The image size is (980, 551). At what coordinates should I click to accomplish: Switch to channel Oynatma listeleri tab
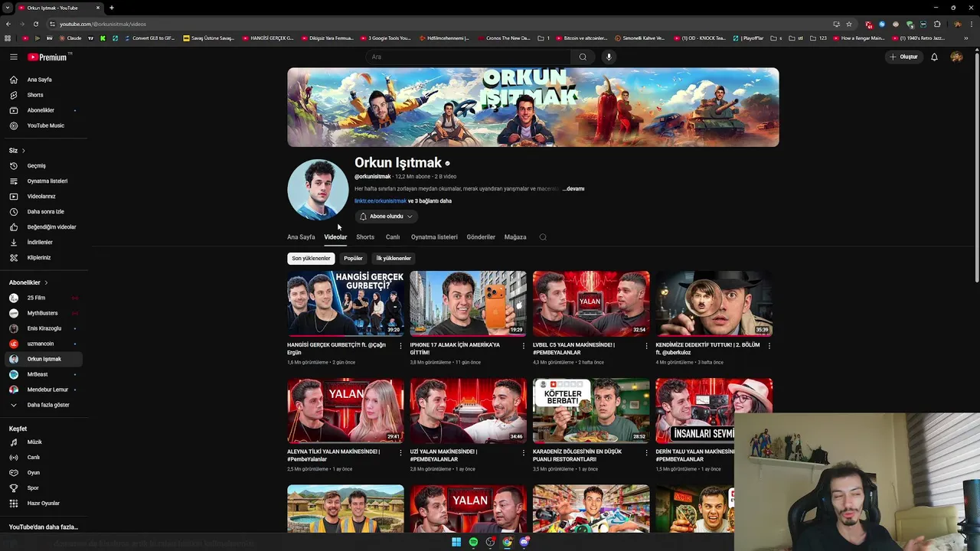coord(434,237)
